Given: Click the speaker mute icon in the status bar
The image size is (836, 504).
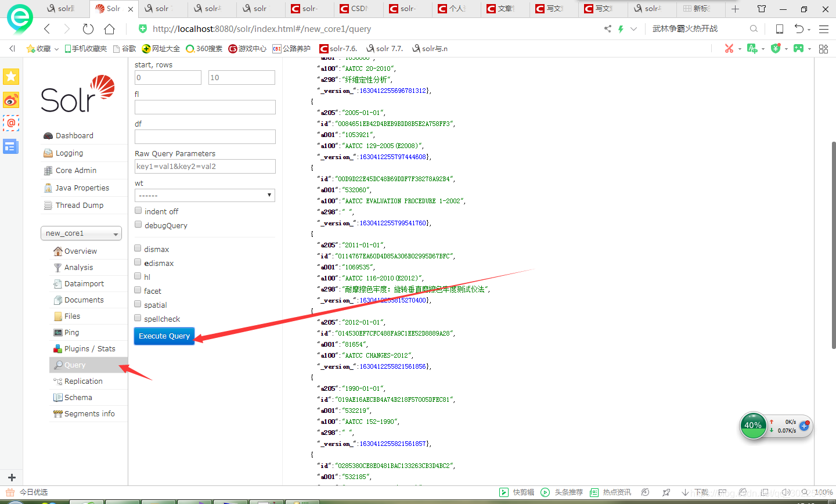Looking at the screenshot, I should pyautogui.click(x=786, y=492).
